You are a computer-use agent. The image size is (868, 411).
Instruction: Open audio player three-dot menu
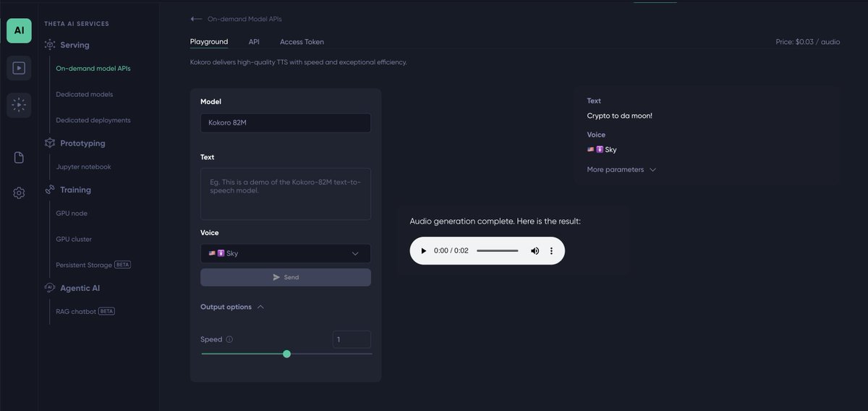click(551, 250)
